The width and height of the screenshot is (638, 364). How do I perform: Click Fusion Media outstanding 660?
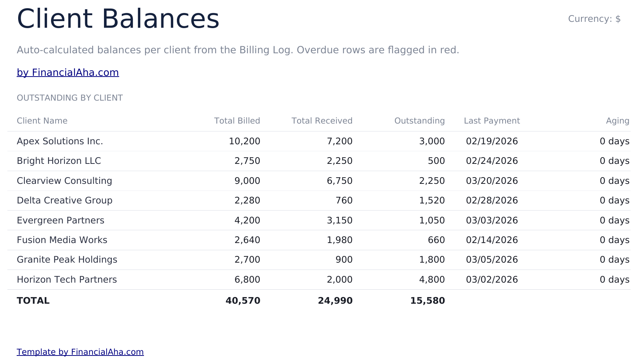pyautogui.click(x=436, y=240)
